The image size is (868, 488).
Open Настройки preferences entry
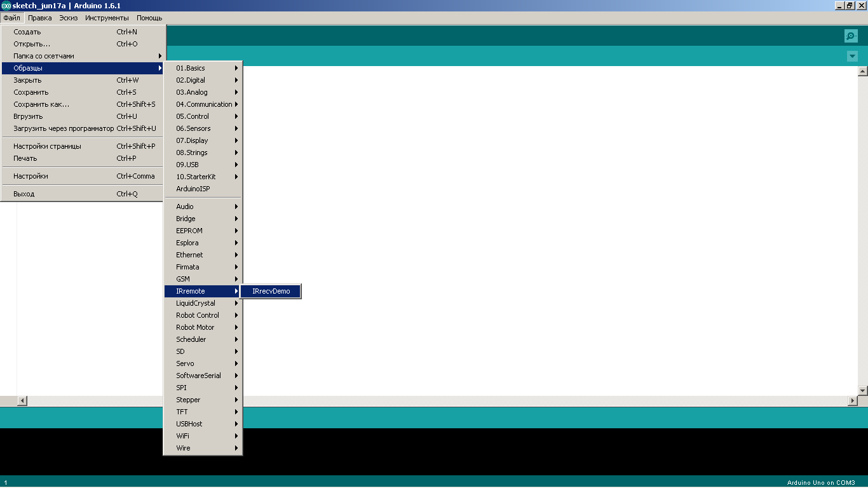[83, 176]
